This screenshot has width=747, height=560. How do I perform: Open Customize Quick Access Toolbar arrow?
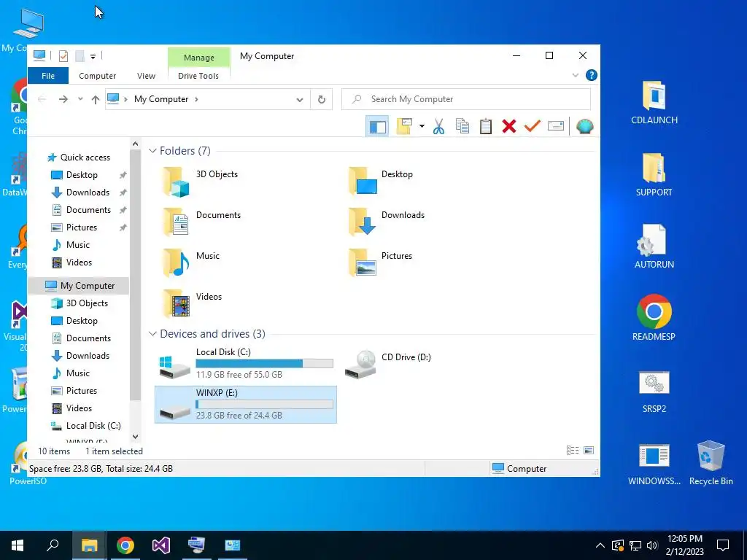(93, 57)
